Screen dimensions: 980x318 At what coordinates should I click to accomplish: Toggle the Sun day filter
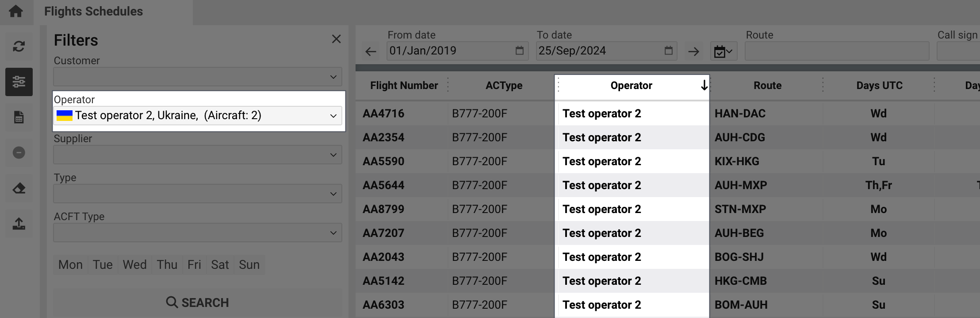[249, 265]
